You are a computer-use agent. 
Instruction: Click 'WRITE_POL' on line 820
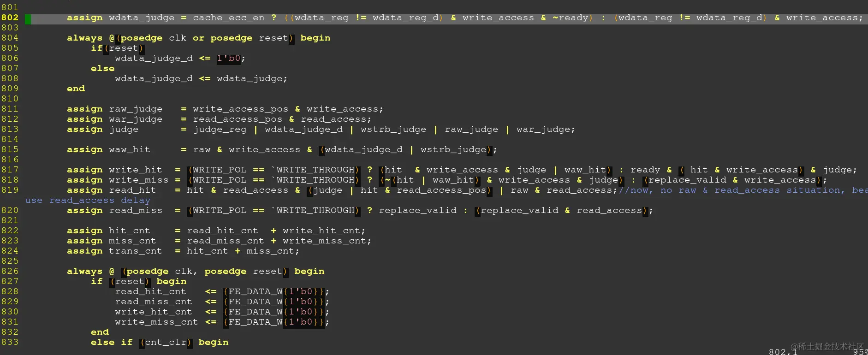pos(220,210)
